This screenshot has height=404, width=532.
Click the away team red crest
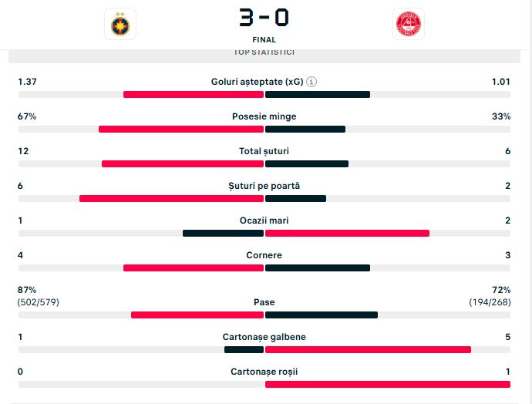[408, 24]
